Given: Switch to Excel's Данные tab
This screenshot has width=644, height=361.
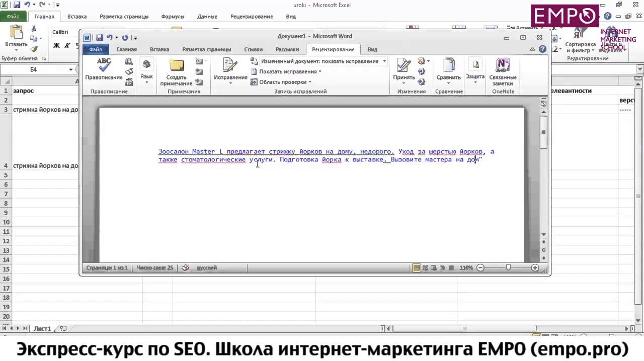Looking at the screenshot, I should 207,17.
